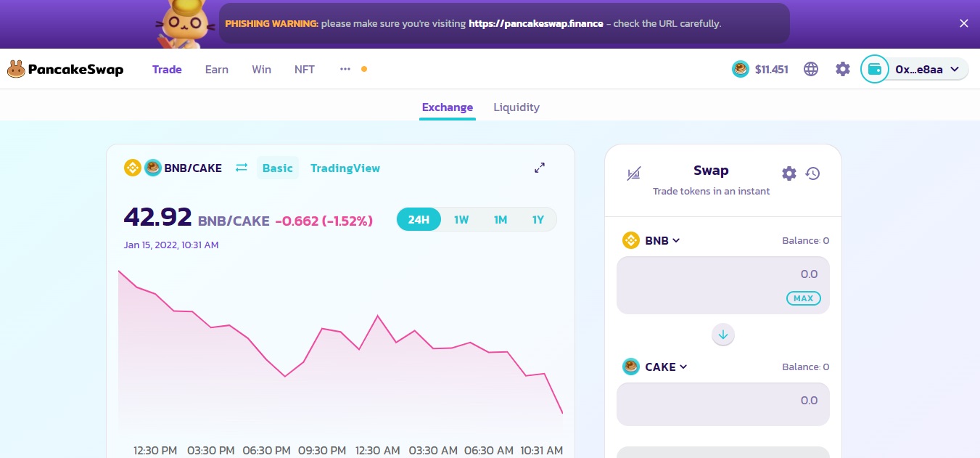The width and height of the screenshot is (980, 458).
Task: Expand chart to fullscreen
Action: pyautogui.click(x=540, y=168)
